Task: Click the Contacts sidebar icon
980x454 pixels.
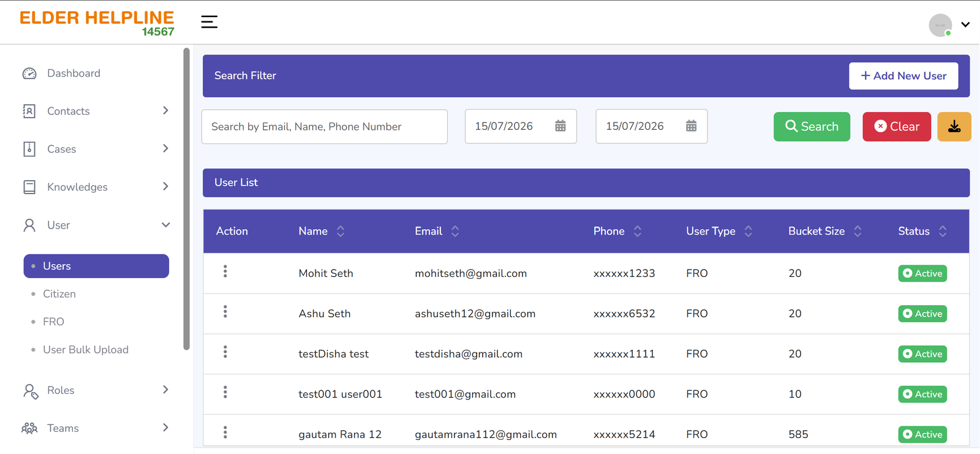Action: [x=29, y=111]
